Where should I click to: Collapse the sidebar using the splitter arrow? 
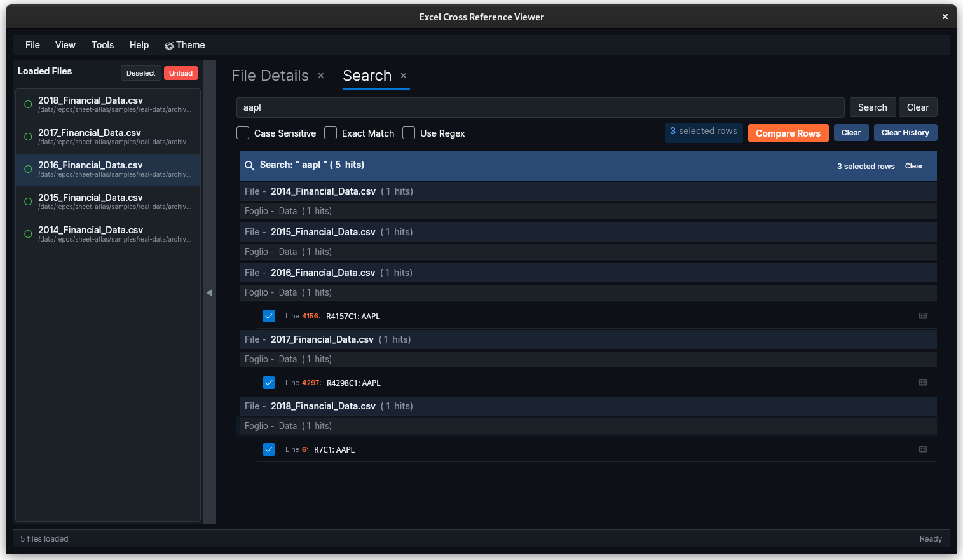point(210,292)
